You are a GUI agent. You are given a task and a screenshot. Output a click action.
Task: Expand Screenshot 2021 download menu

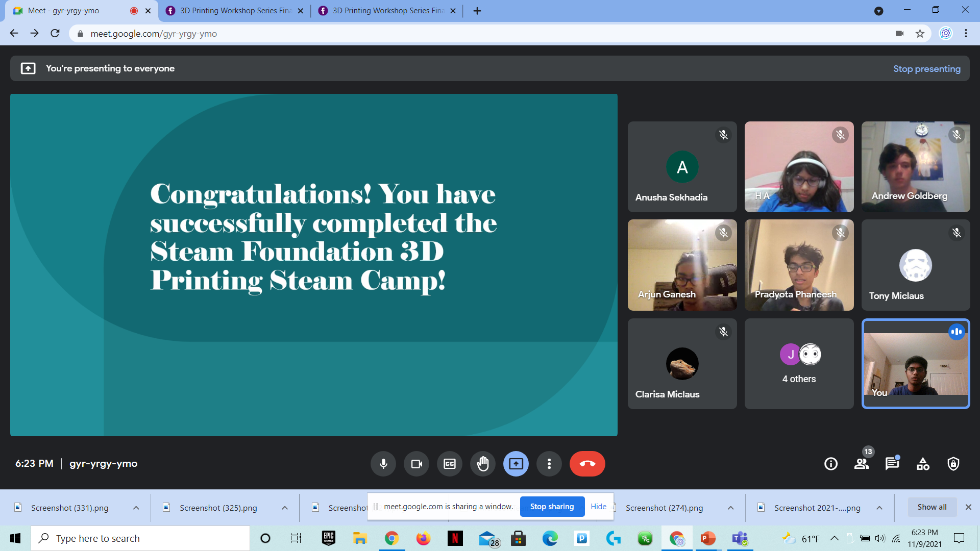(x=879, y=508)
